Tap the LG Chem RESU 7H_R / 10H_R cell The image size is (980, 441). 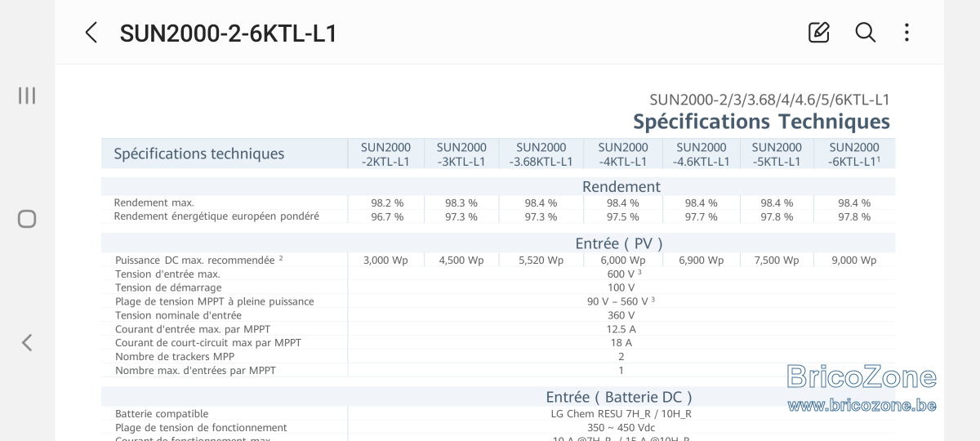pyautogui.click(x=621, y=414)
